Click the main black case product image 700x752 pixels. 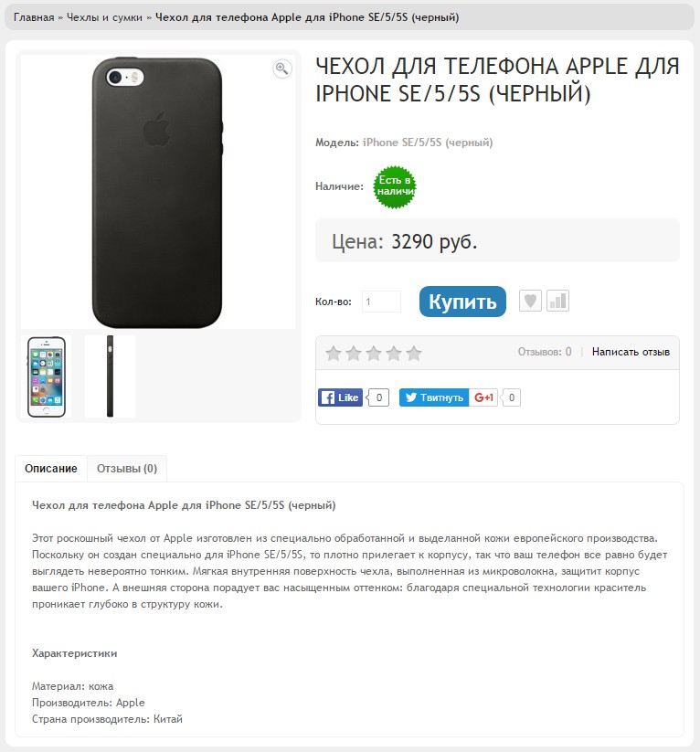coord(157,192)
